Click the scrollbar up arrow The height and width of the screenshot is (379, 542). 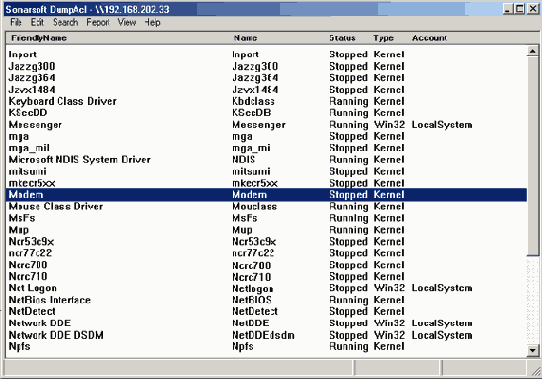tap(532, 52)
